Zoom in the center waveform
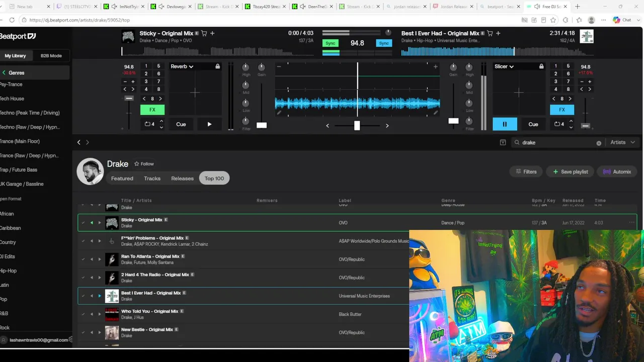644x362 pixels. point(436,66)
